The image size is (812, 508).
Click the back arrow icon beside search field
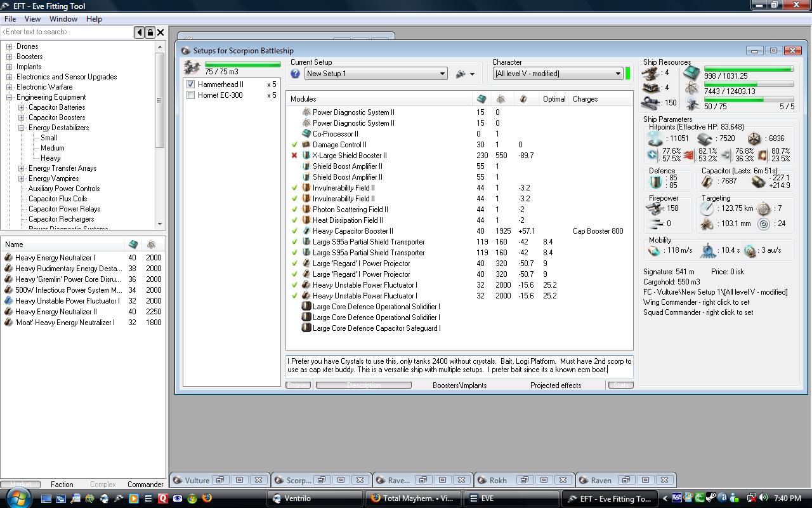tap(140, 32)
